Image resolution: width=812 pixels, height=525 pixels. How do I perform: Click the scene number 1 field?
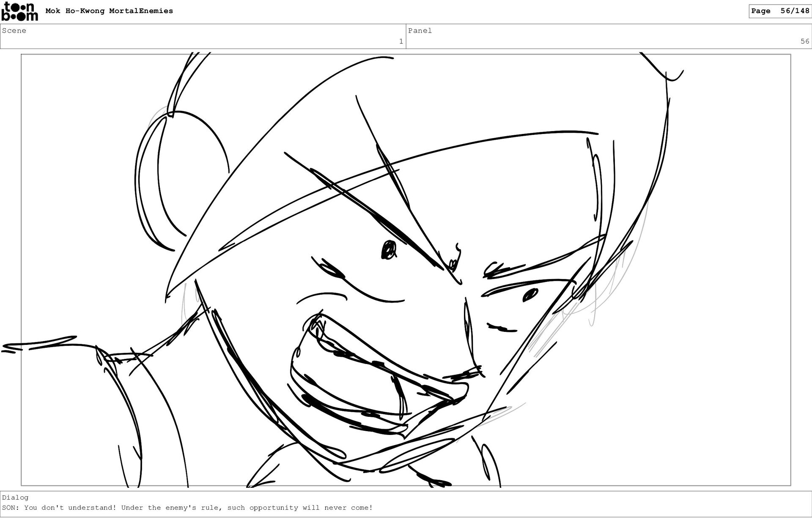[401, 41]
